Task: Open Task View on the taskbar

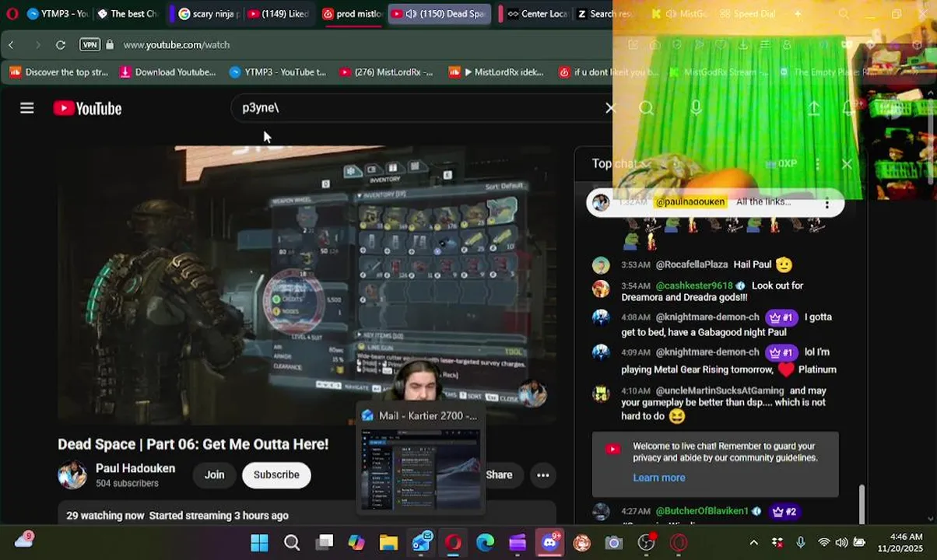Action: (x=325, y=542)
